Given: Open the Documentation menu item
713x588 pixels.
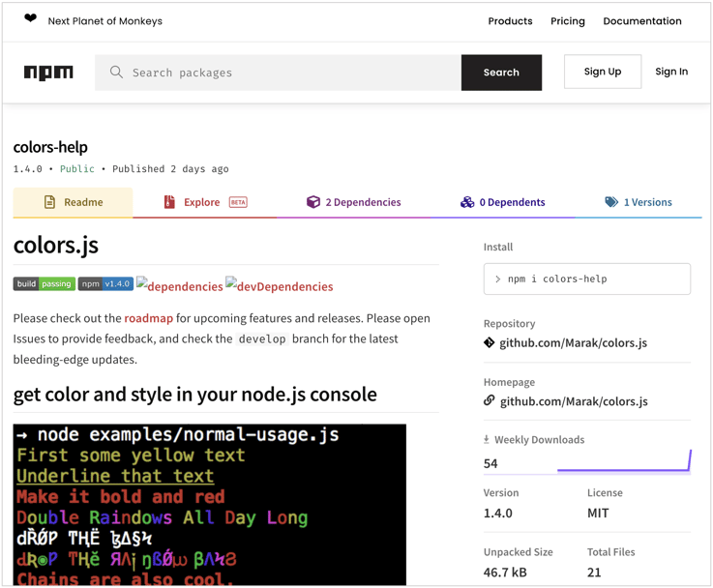Looking at the screenshot, I should 642,21.
